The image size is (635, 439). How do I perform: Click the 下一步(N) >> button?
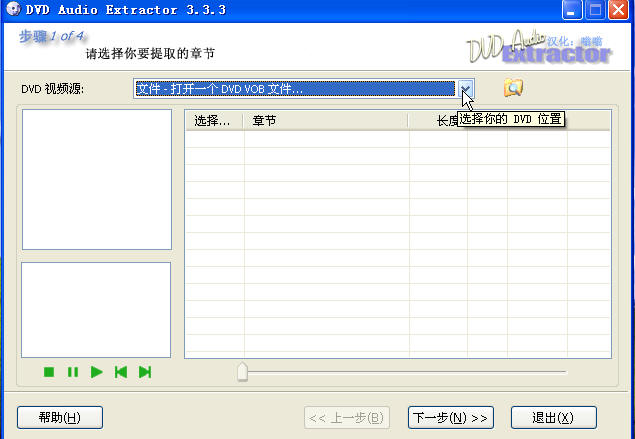[451, 417]
